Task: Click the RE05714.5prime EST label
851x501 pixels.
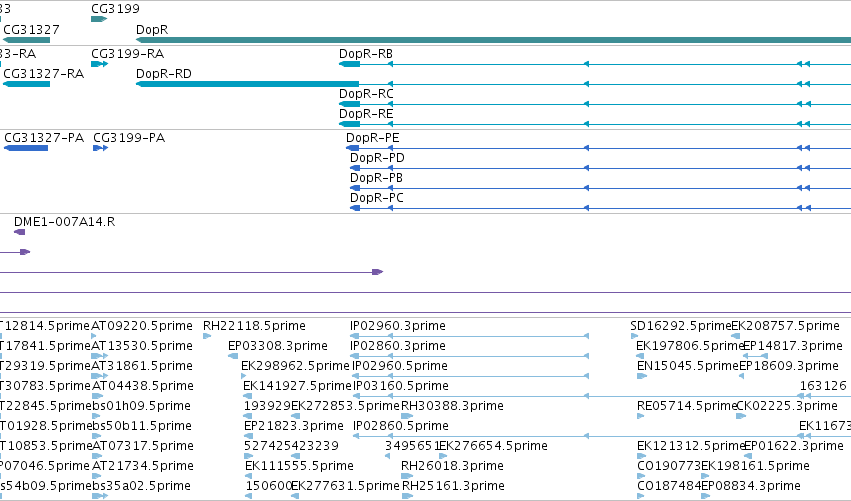Action: (x=687, y=406)
